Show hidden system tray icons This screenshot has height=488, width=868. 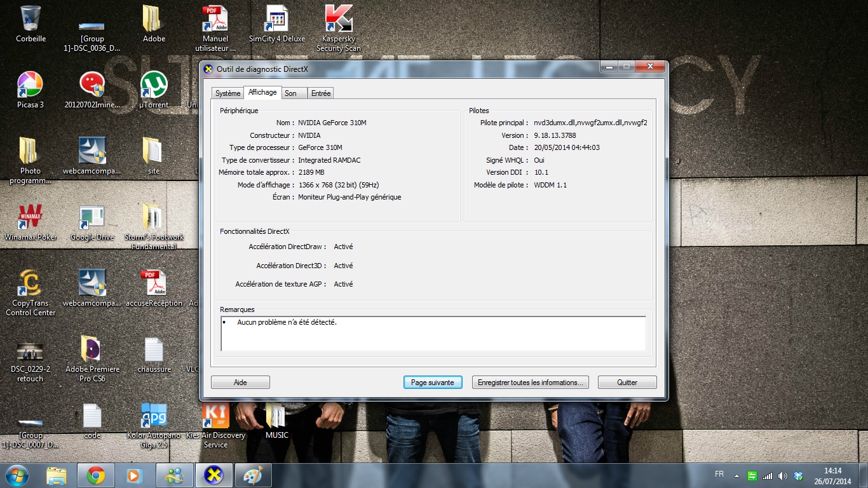tap(736, 476)
